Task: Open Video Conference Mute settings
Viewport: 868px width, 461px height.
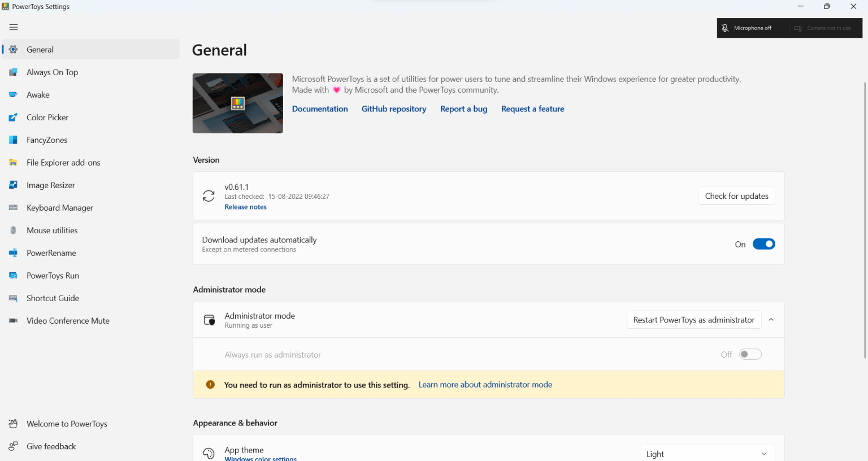Action: 90,321
